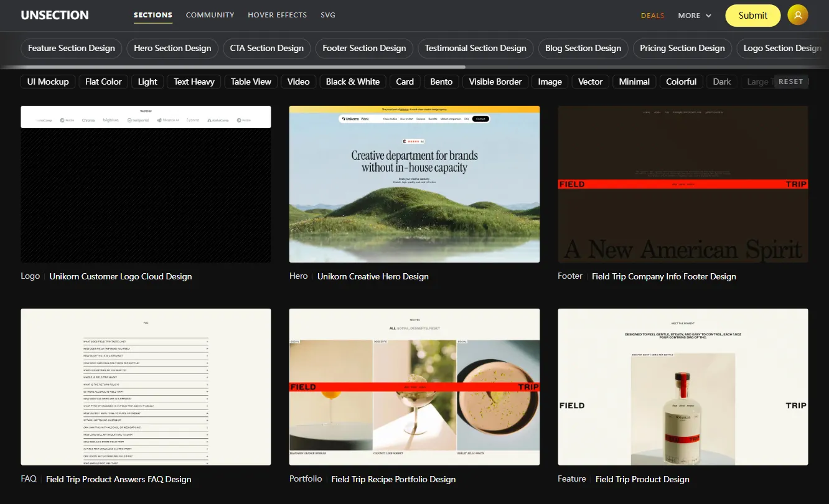Expand the MORE dropdown menu
829x504 pixels.
pos(695,16)
